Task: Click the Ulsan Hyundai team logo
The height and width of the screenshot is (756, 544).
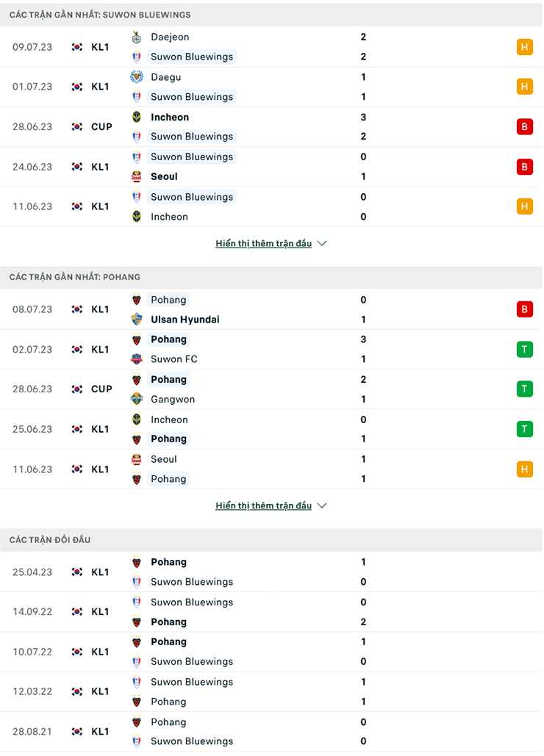Action: (x=135, y=319)
